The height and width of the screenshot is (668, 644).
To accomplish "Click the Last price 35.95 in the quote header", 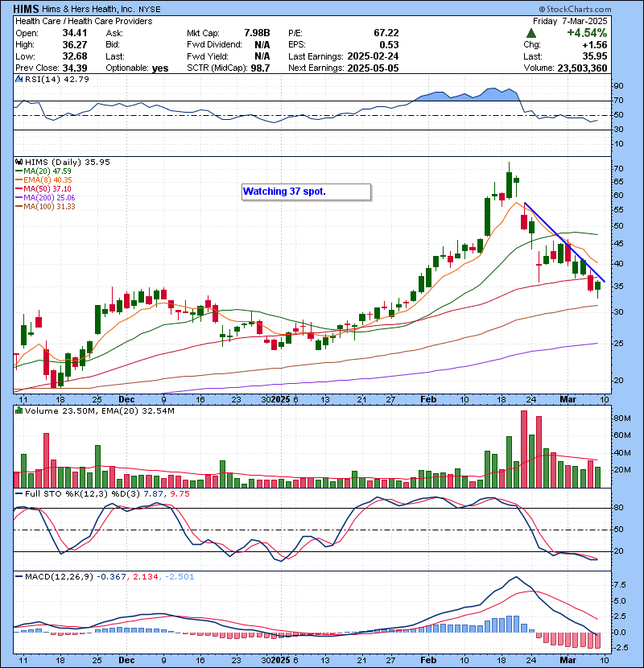I will pos(595,56).
